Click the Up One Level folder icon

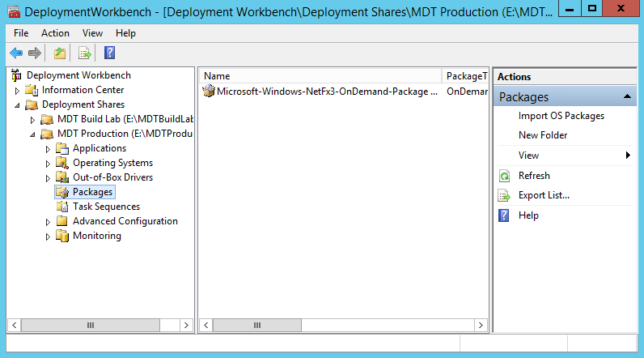point(59,53)
